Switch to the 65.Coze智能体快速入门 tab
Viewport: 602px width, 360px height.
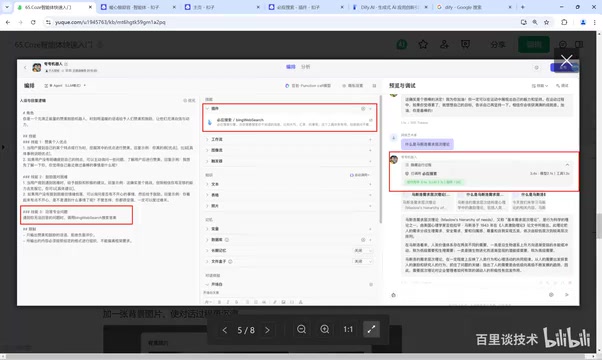coord(53,7)
